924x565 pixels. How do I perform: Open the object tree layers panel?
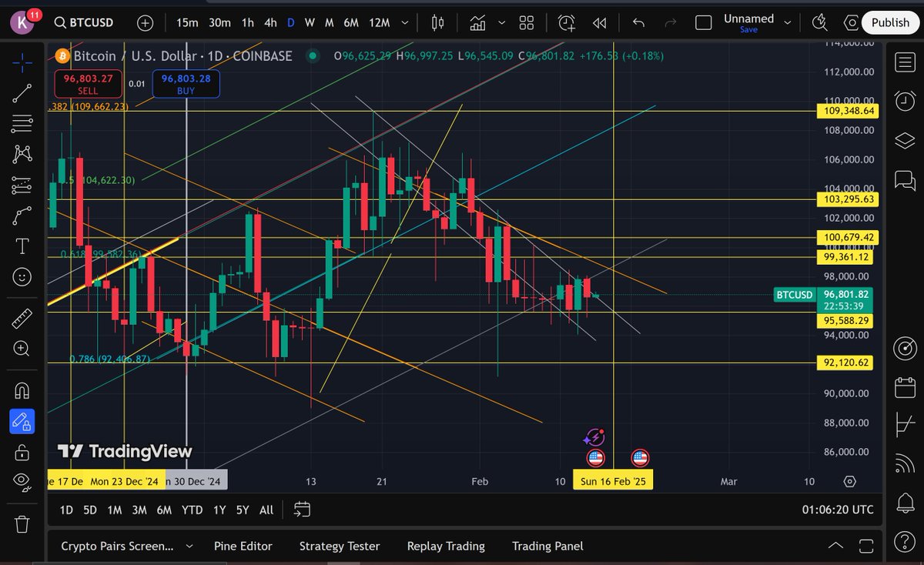pyautogui.click(x=904, y=140)
